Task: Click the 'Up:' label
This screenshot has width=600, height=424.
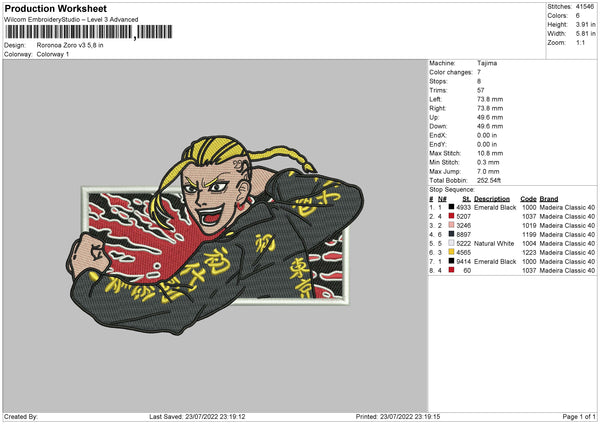Action: point(434,117)
